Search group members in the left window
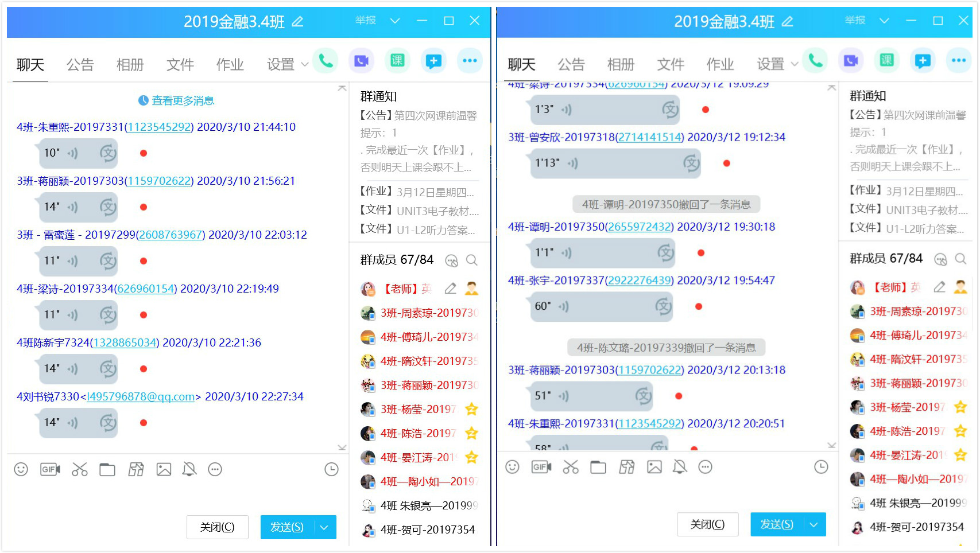The image size is (980, 553). (472, 260)
